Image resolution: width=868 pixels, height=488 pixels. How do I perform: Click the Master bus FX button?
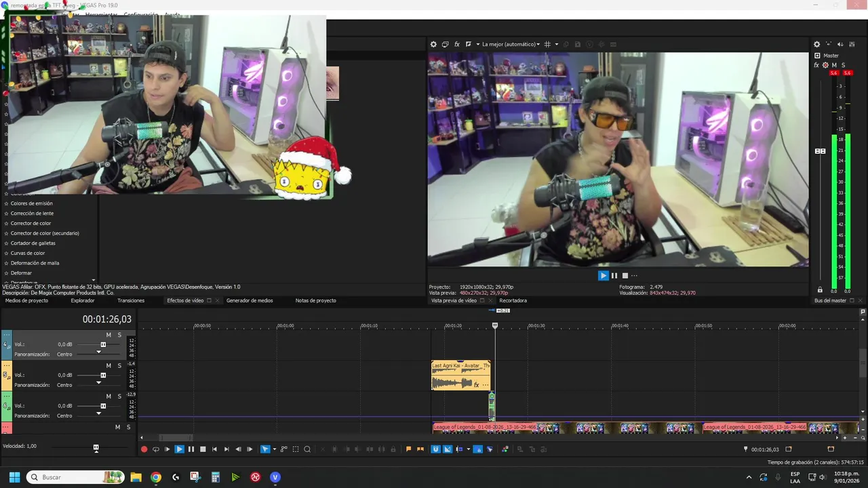[816, 65]
